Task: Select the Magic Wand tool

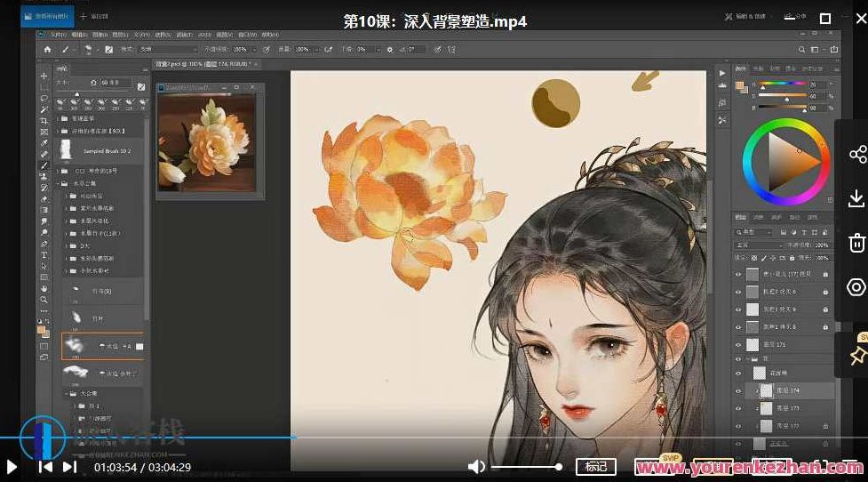Action: pyautogui.click(x=44, y=109)
